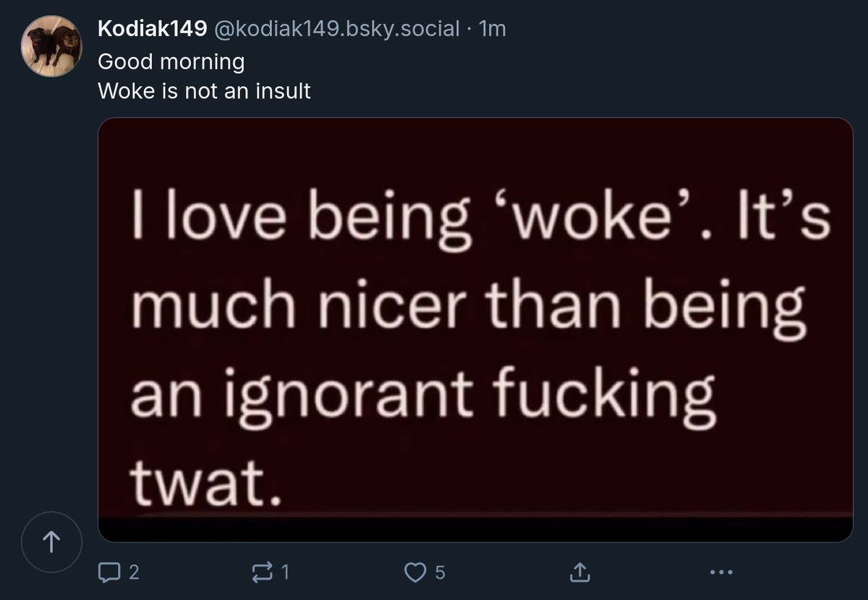Click the black bar at the image bottom
Viewport: 868px width, 600px height.
475,529
